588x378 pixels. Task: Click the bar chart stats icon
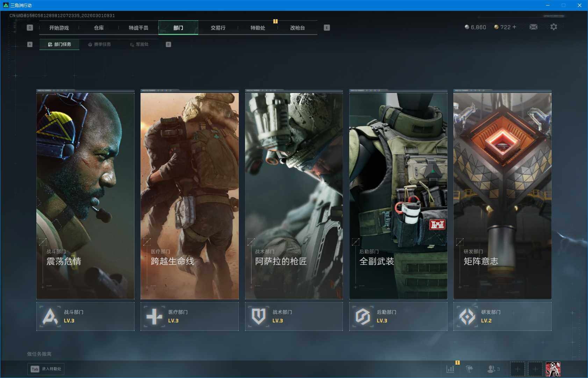[450, 369]
